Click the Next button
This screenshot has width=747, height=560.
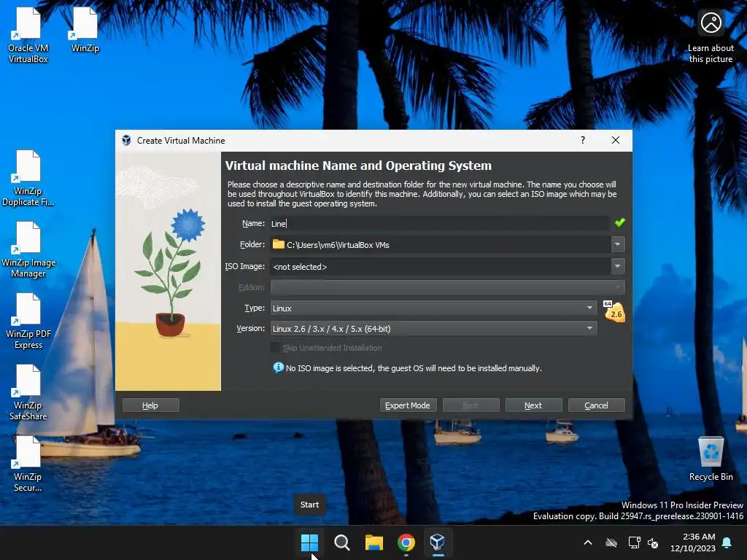[x=533, y=405]
